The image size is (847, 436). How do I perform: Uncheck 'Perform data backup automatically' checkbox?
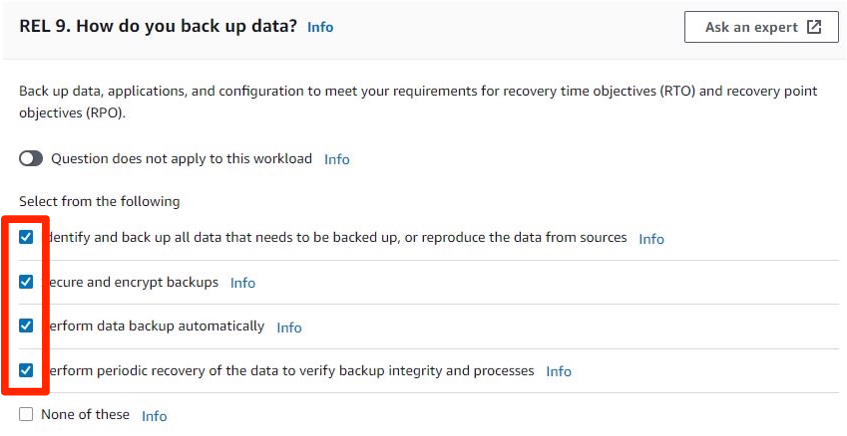26,326
